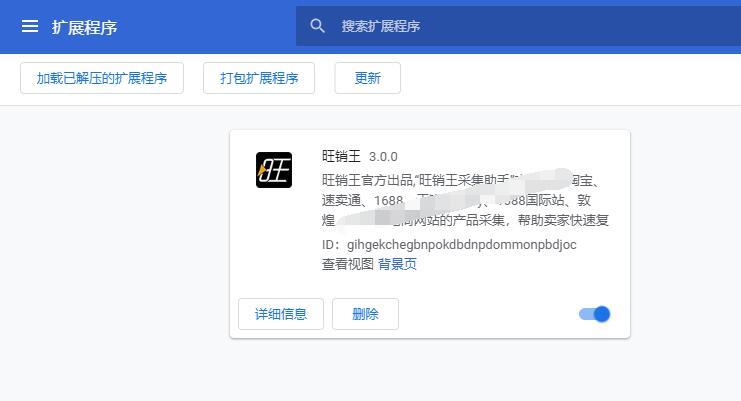Click the 旺销王 extension logo icon
The image size is (741, 401).
pos(274,170)
